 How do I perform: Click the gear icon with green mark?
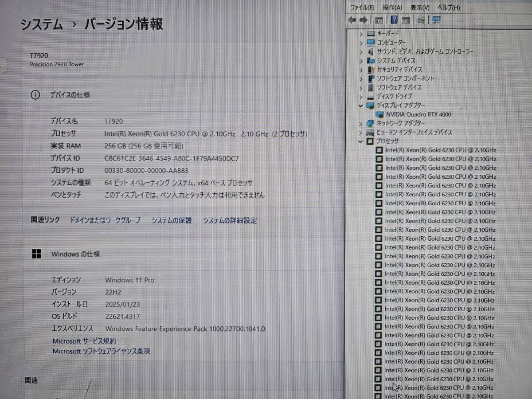421,20
